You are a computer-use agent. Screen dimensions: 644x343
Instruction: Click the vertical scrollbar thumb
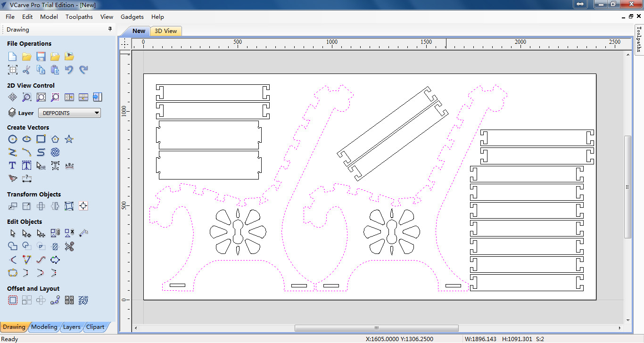coord(627,187)
